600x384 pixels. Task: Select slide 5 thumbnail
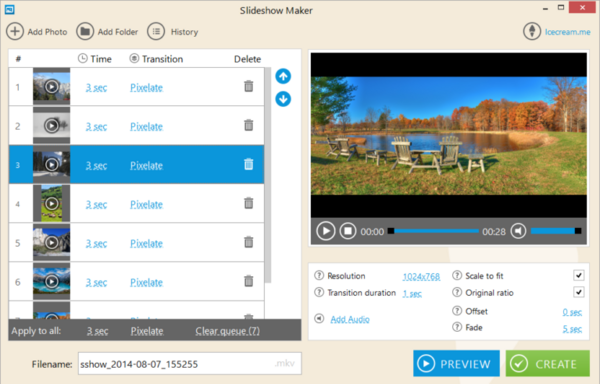tap(52, 242)
